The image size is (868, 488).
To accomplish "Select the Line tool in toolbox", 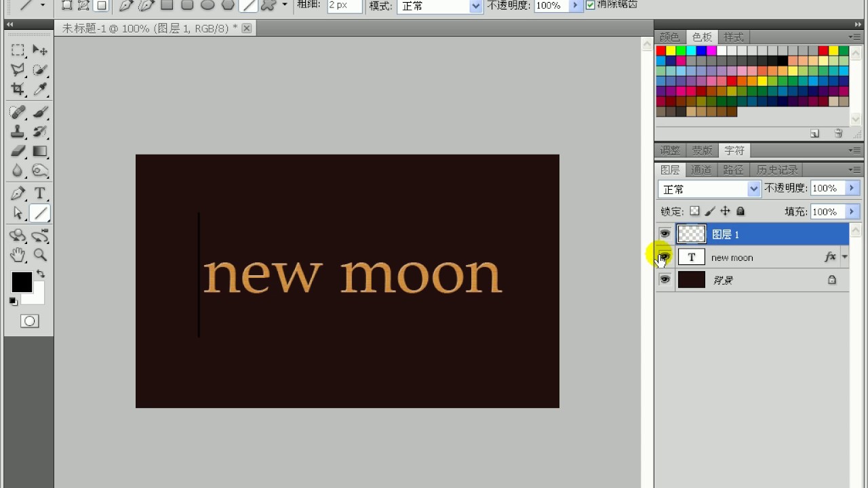I will [x=40, y=213].
